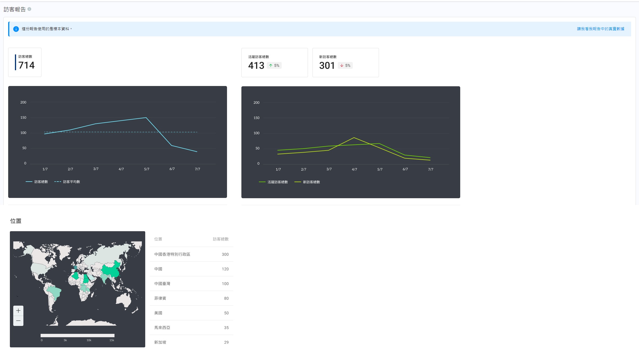The width and height of the screenshot is (639, 364).
Task: Click China on the world map
Action: (111, 270)
